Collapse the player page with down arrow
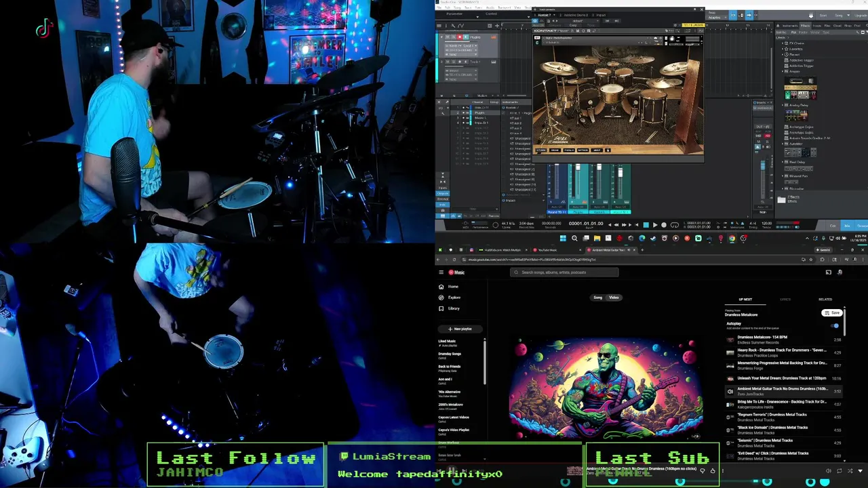The height and width of the screenshot is (488, 868). (861, 471)
